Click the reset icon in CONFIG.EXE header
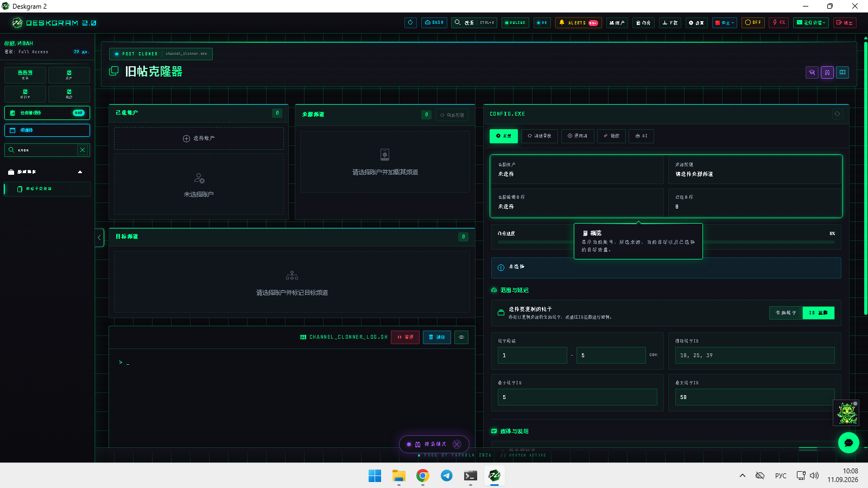Screen dimensions: 868x488 tap(837, 114)
